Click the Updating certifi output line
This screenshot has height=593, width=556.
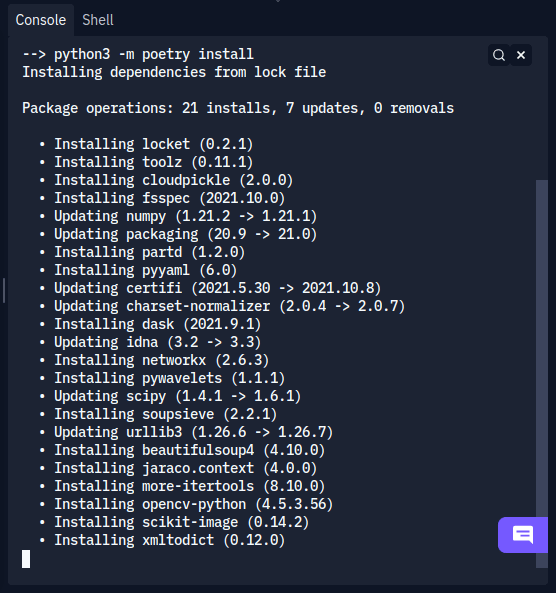point(210,288)
